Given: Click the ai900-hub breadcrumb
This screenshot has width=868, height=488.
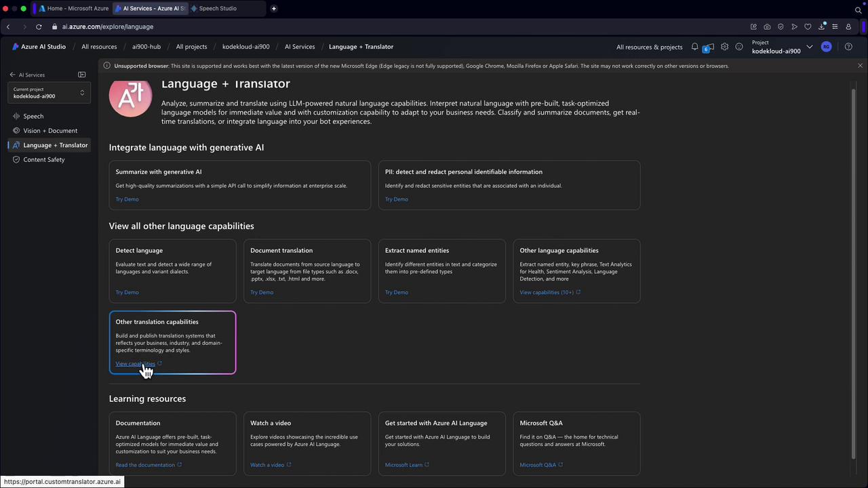Looking at the screenshot, I should pyautogui.click(x=146, y=47).
